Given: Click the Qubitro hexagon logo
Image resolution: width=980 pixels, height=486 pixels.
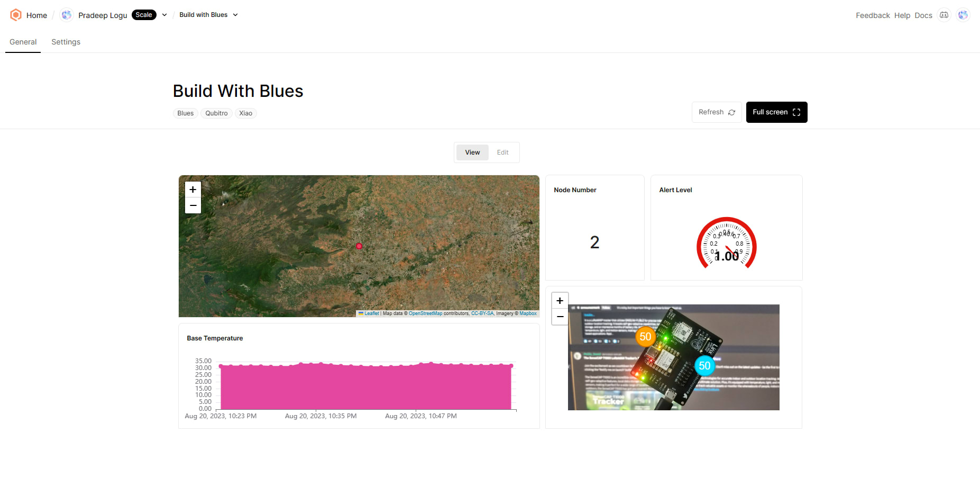Looking at the screenshot, I should [x=16, y=15].
